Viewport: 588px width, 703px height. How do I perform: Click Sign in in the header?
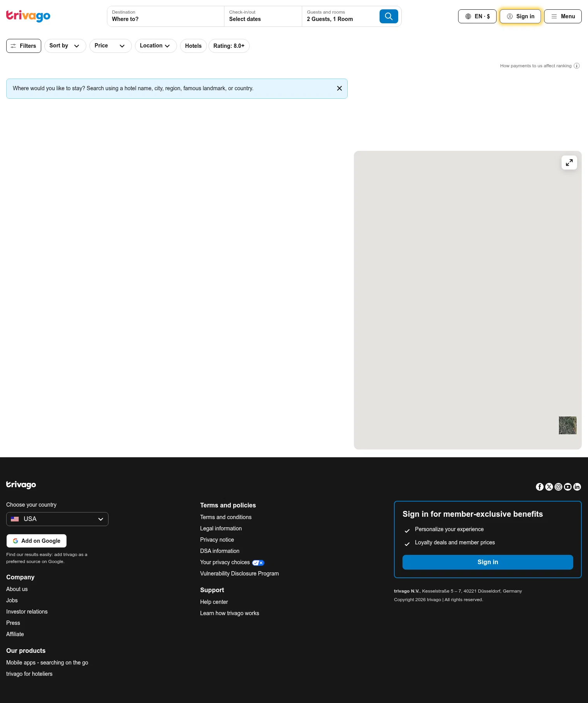click(x=520, y=16)
